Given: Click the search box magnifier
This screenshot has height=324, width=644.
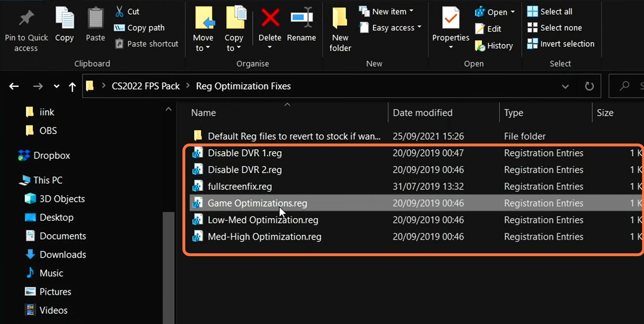Looking at the screenshot, I should coord(624,86).
